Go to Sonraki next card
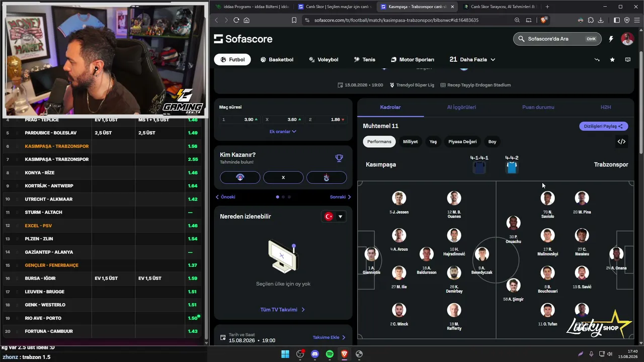 [x=341, y=197]
